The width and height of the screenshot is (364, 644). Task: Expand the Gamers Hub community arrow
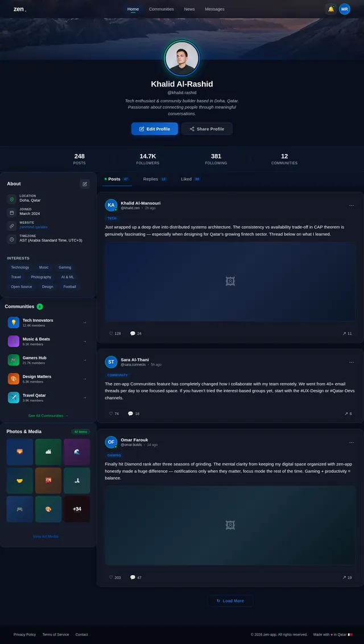pos(85,360)
